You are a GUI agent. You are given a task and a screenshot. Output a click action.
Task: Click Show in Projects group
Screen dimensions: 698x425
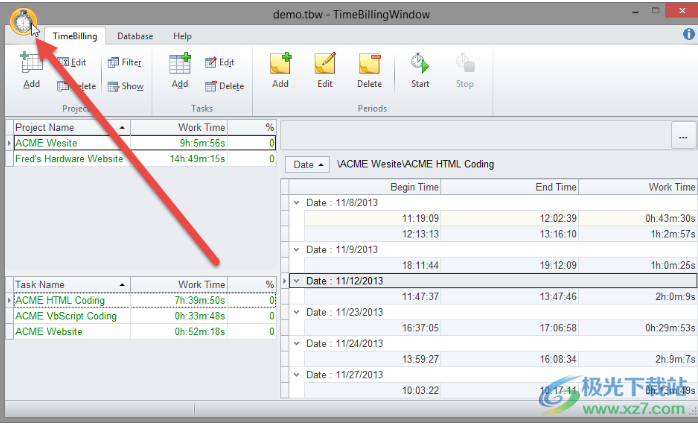coord(126,86)
